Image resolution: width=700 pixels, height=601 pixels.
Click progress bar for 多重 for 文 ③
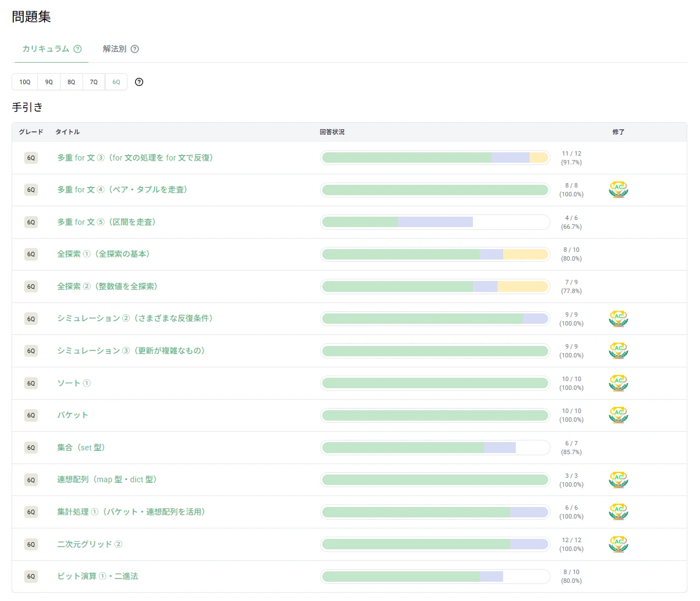click(x=435, y=158)
